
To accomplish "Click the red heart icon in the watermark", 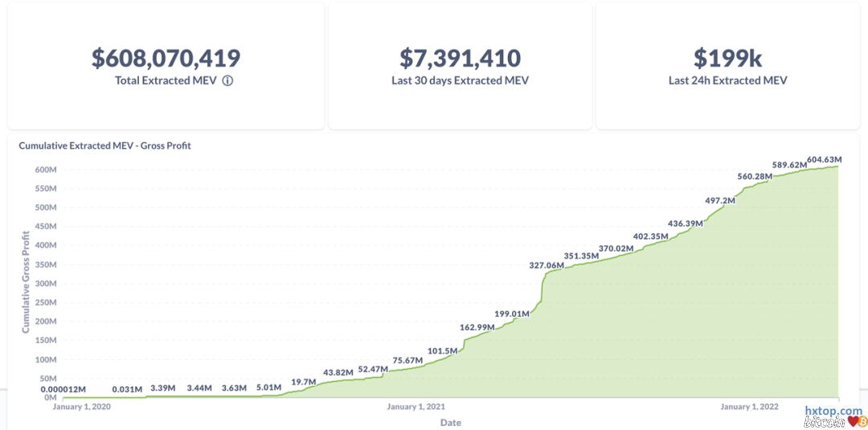I will (x=853, y=421).
